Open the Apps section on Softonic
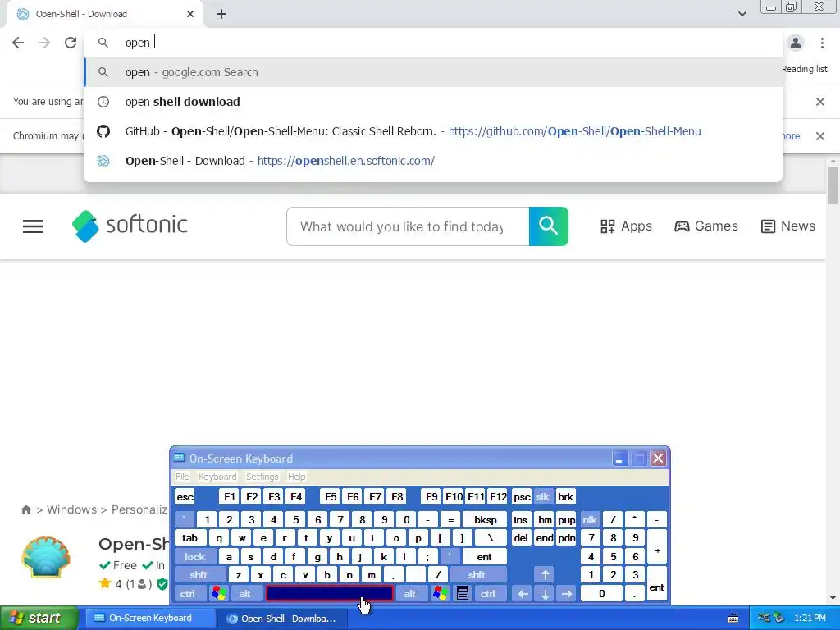The image size is (840, 630). pyautogui.click(x=626, y=226)
